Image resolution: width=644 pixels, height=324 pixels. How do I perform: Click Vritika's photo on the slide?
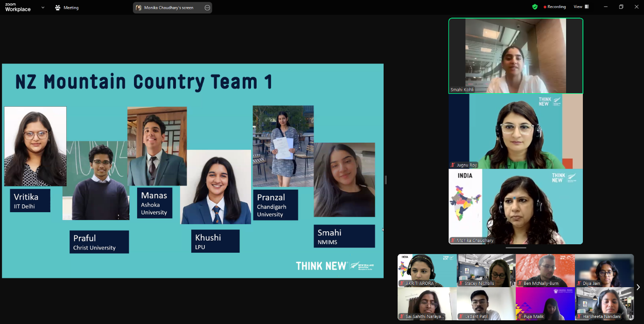pyautogui.click(x=35, y=146)
